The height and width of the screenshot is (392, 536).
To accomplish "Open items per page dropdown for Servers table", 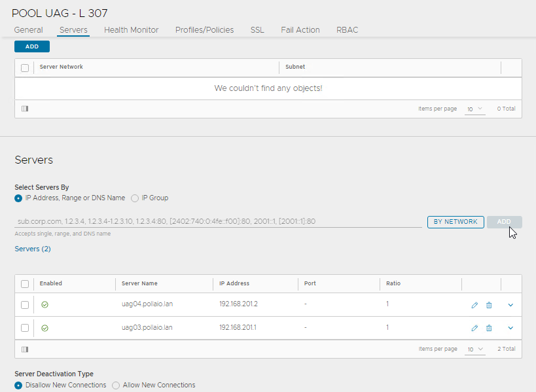I will pos(475,349).
